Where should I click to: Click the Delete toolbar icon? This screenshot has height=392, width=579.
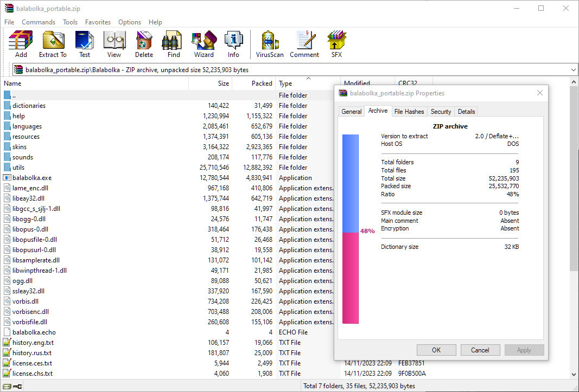click(144, 40)
